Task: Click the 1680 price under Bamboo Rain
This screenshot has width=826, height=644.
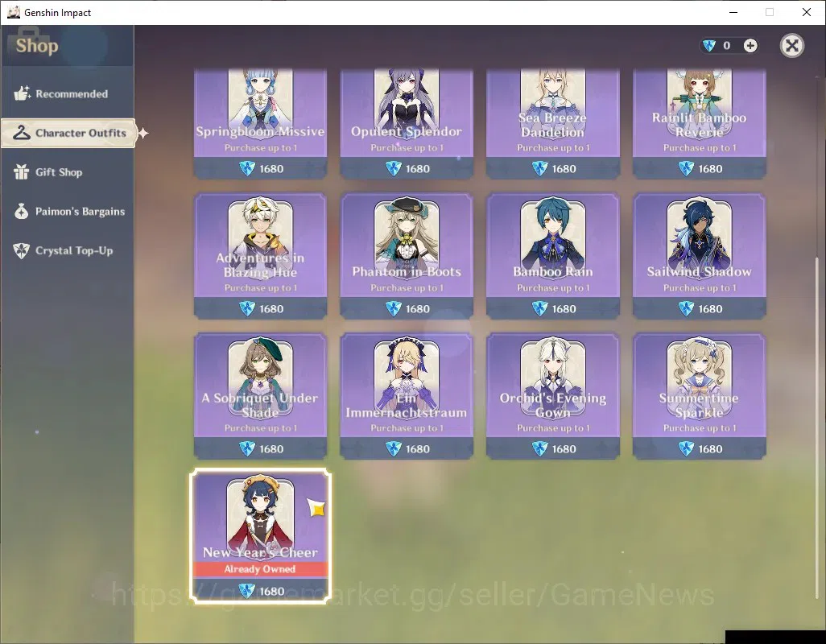Action: pos(564,309)
